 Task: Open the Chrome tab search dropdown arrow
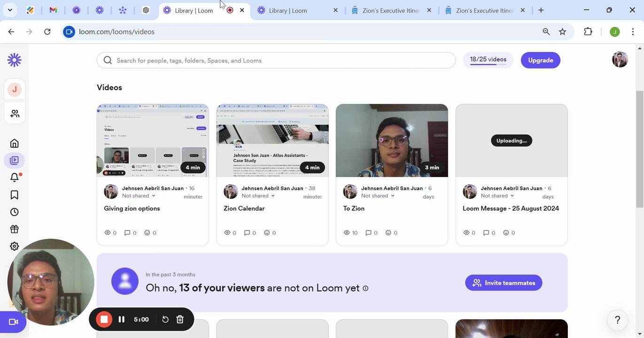10,10
